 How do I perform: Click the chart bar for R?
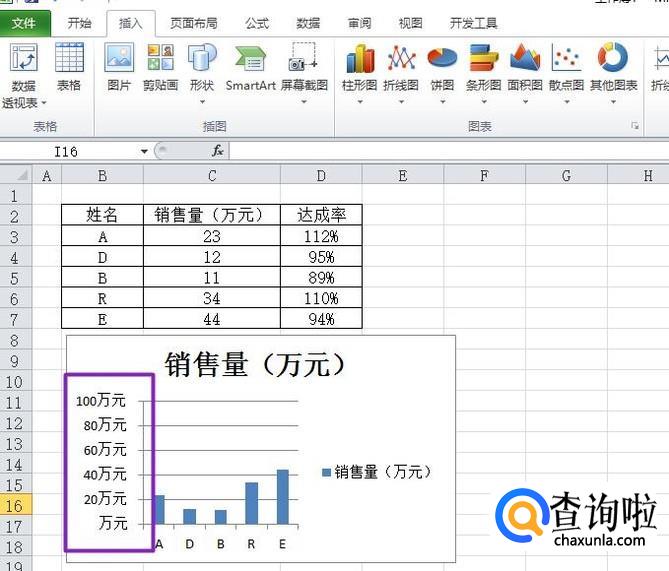[252, 503]
